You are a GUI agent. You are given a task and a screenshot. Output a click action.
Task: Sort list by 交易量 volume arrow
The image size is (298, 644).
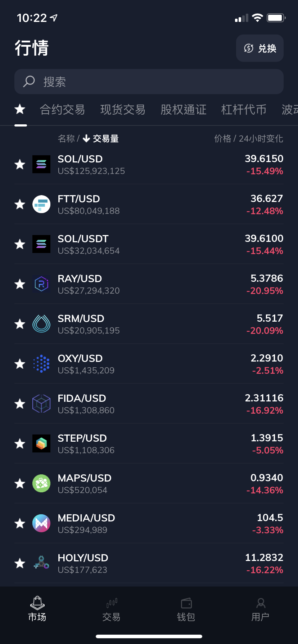(101, 138)
